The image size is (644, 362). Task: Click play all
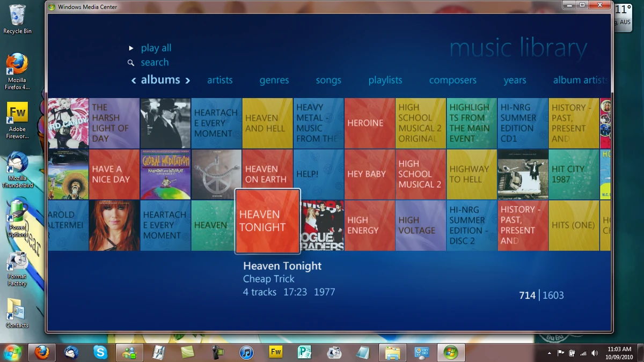[x=156, y=48]
